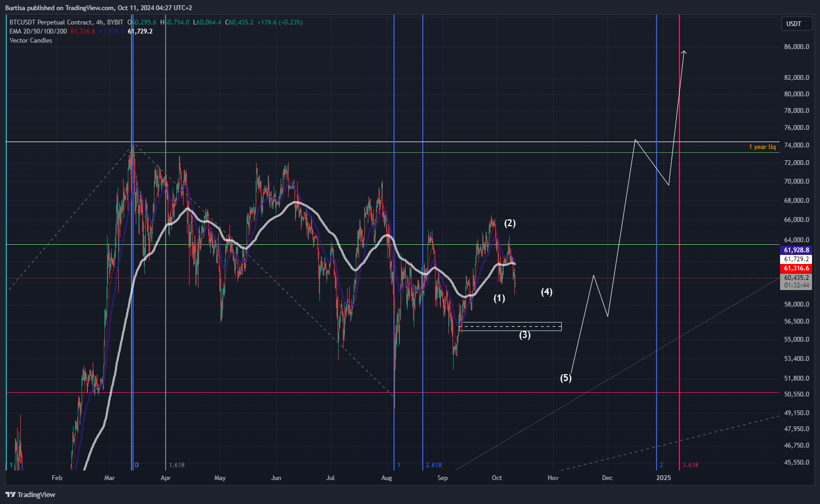Click the Jun label on time axis
820x504 pixels.
276,478
